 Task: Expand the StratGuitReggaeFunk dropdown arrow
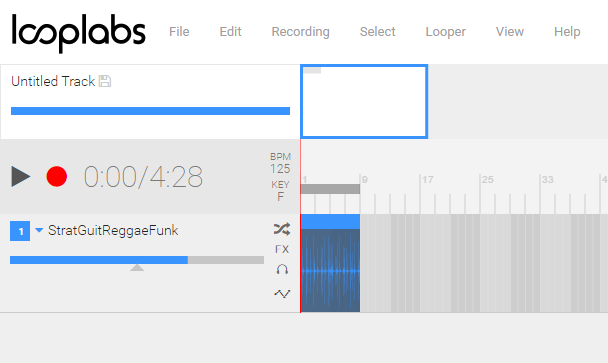point(39,230)
